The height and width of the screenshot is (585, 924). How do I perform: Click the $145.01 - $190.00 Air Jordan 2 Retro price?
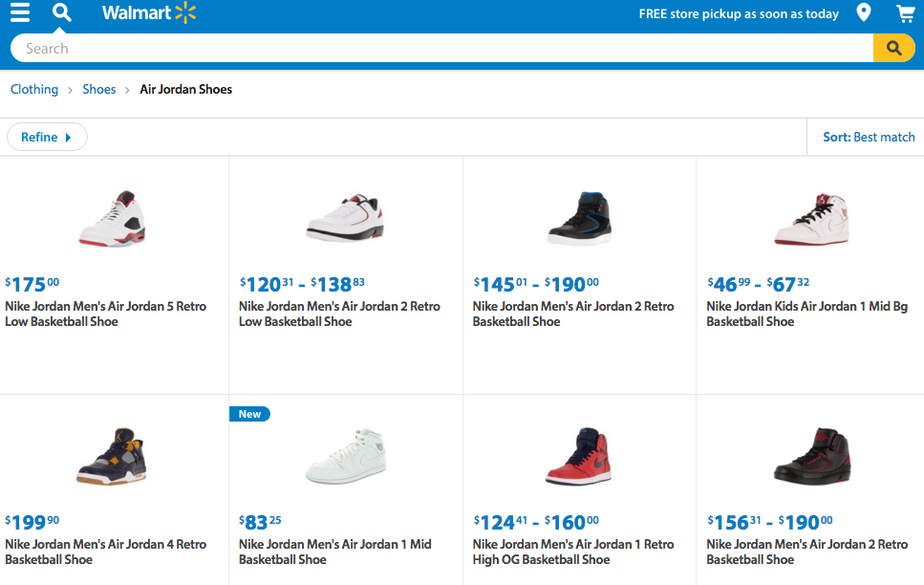tap(536, 284)
